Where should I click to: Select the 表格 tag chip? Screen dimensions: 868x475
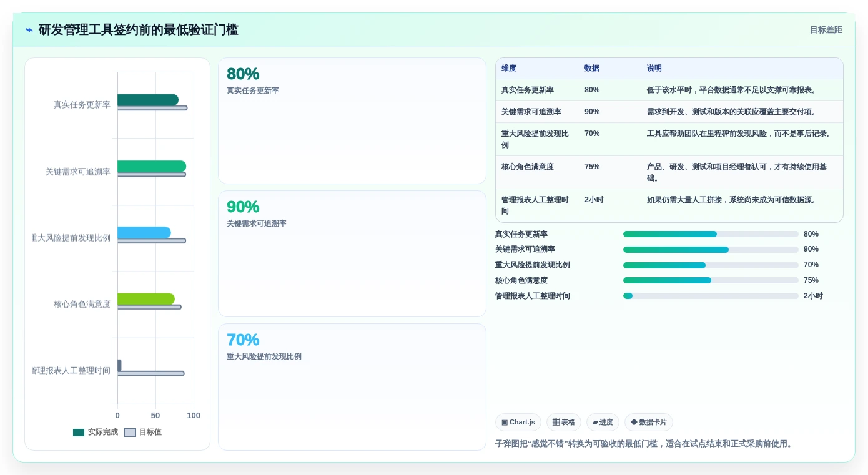564,423
